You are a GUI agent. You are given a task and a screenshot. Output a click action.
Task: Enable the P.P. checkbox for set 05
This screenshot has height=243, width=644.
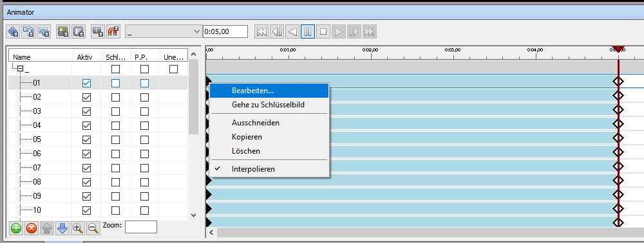pyautogui.click(x=144, y=139)
